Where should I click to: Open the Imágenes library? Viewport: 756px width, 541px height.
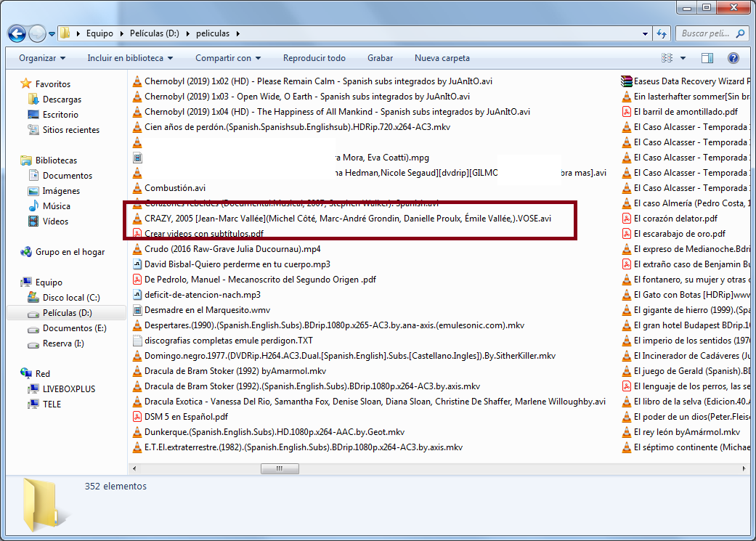(x=61, y=191)
